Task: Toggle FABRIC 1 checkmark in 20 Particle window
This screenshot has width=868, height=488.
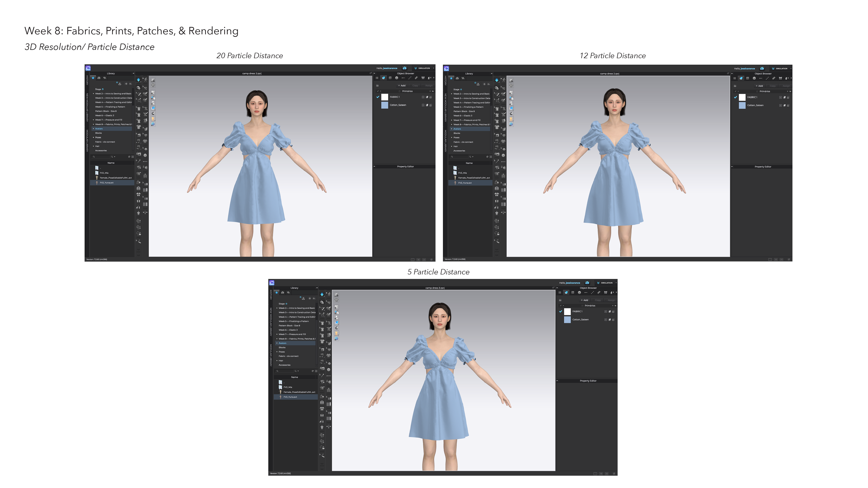Action: [378, 97]
